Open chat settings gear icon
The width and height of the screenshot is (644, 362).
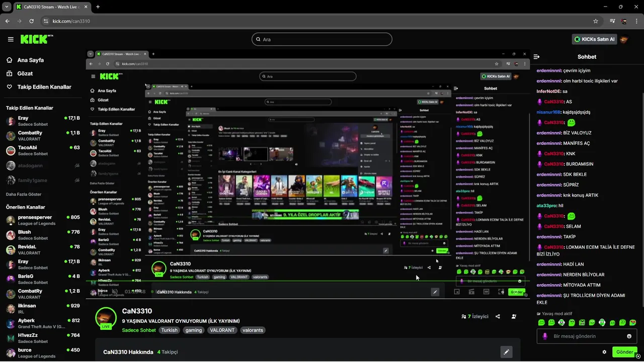click(x=604, y=352)
